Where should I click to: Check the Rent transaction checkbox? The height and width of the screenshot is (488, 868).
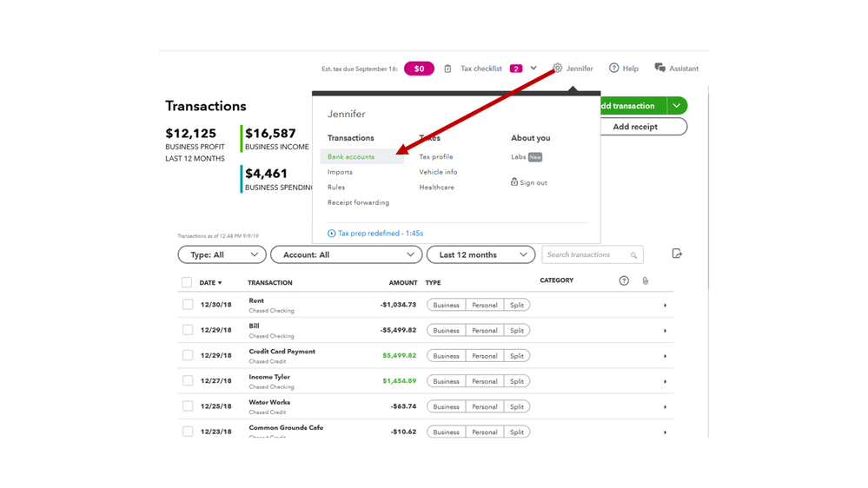(188, 305)
